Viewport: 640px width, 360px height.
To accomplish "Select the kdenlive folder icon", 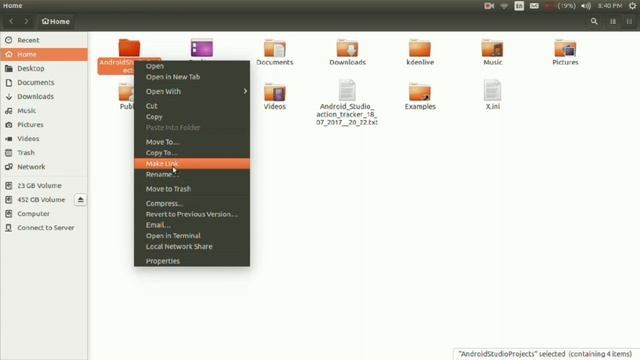I will click(x=420, y=49).
